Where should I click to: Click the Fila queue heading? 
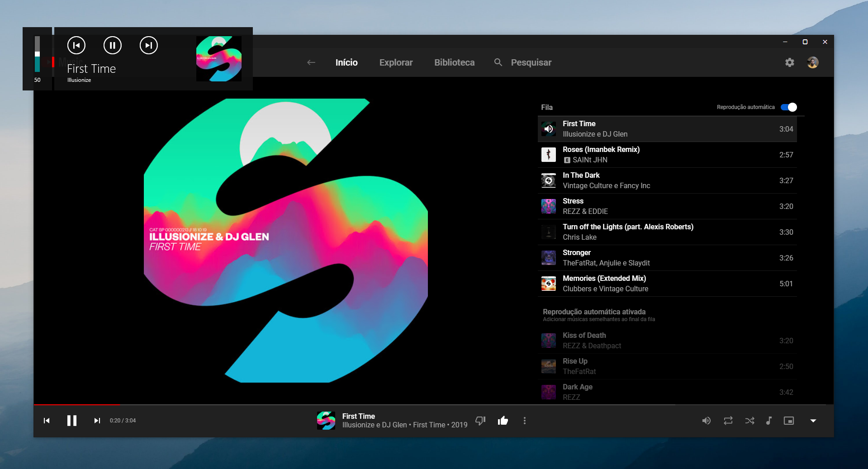pos(547,107)
